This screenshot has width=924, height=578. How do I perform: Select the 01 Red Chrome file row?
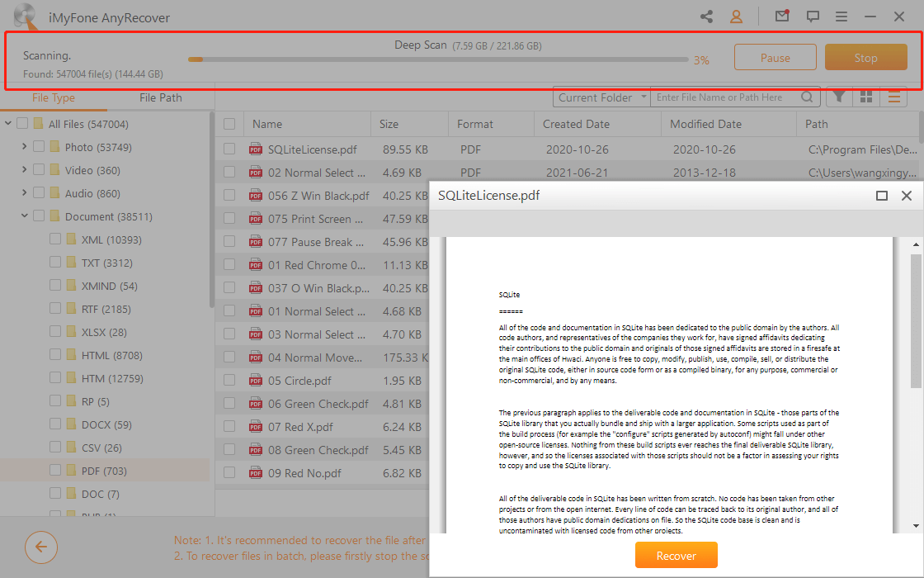(x=323, y=265)
